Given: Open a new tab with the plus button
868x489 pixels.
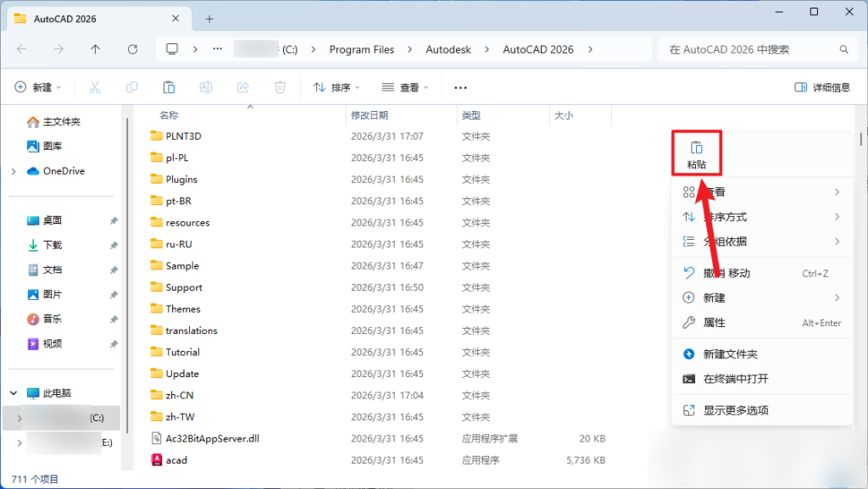Looking at the screenshot, I should tap(209, 19).
